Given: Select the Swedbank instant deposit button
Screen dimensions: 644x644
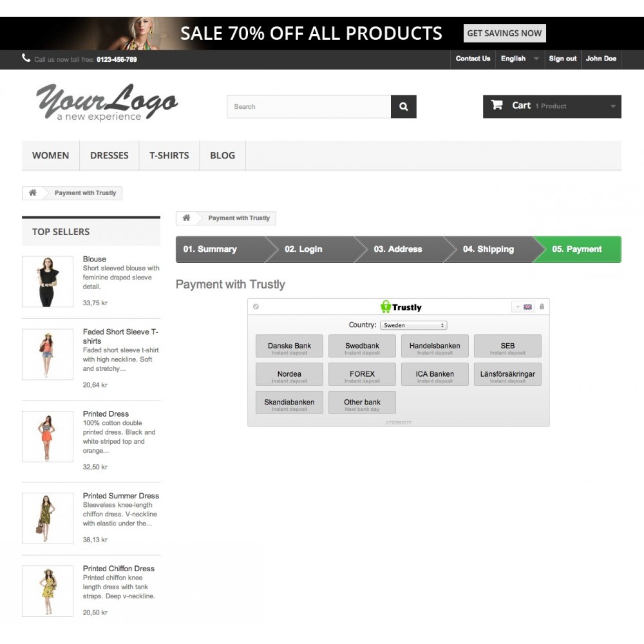Looking at the screenshot, I should [362, 346].
